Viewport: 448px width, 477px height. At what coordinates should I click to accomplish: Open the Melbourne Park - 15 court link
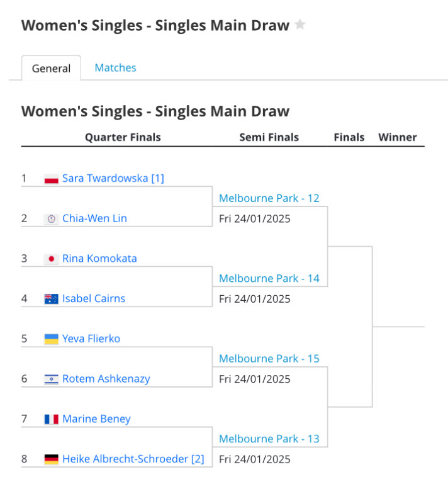(x=269, y=359)
